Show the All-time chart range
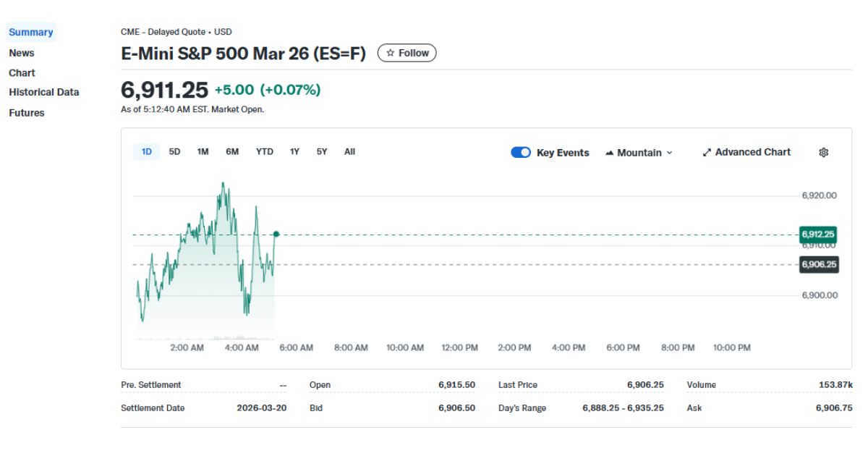This screenshot has height=456, width=868. (x=349, y=151)
